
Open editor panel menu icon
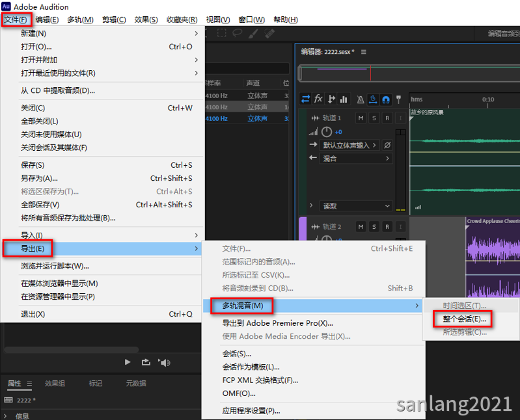pyautogui.click(x=364, y=52)
